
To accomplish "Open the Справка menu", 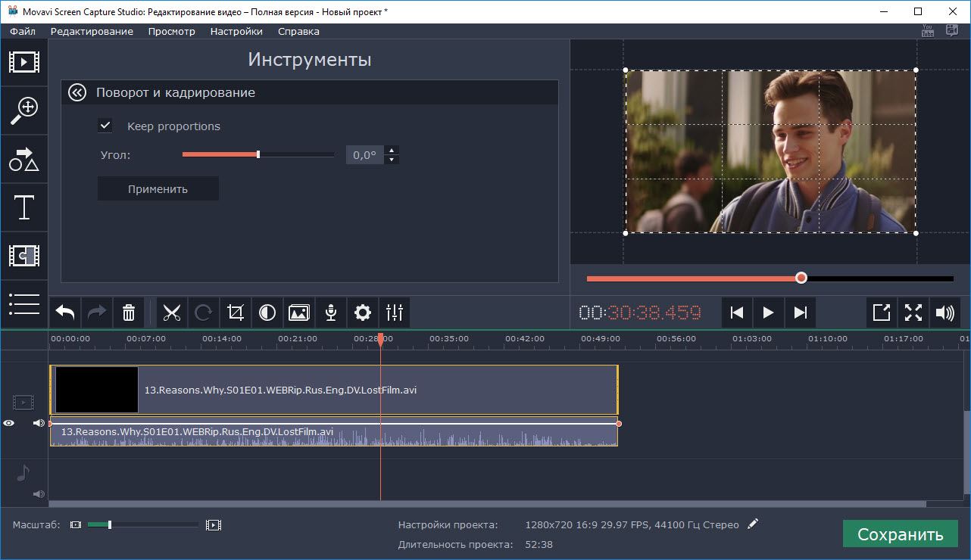I will pyautogui.click(x=298, y=31).
